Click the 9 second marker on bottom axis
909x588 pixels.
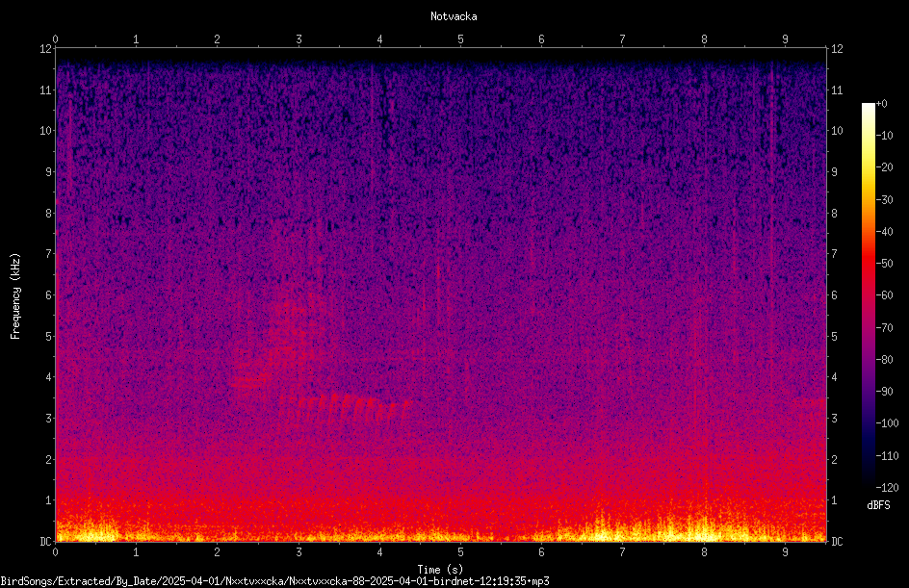pyautogui.click(x=785, y=552)
